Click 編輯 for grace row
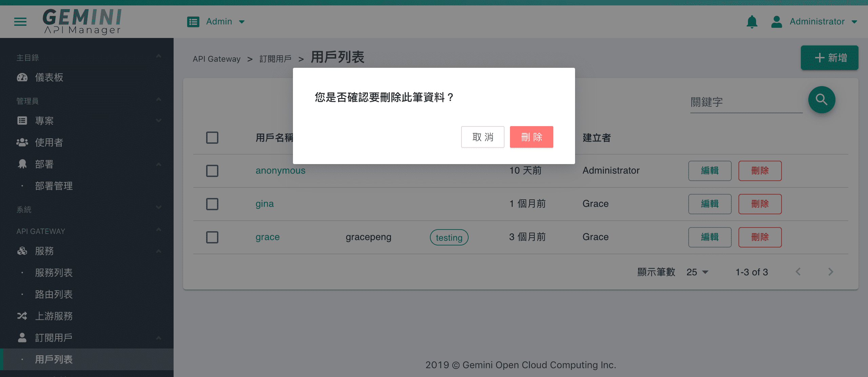This screenshot has width=868, height=377. pos(710,237)
